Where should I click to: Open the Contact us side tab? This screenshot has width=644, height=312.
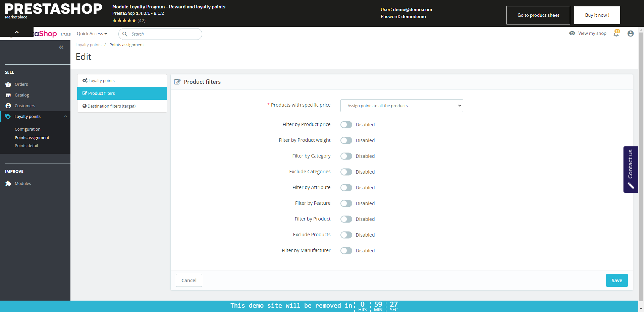(631, 170)
